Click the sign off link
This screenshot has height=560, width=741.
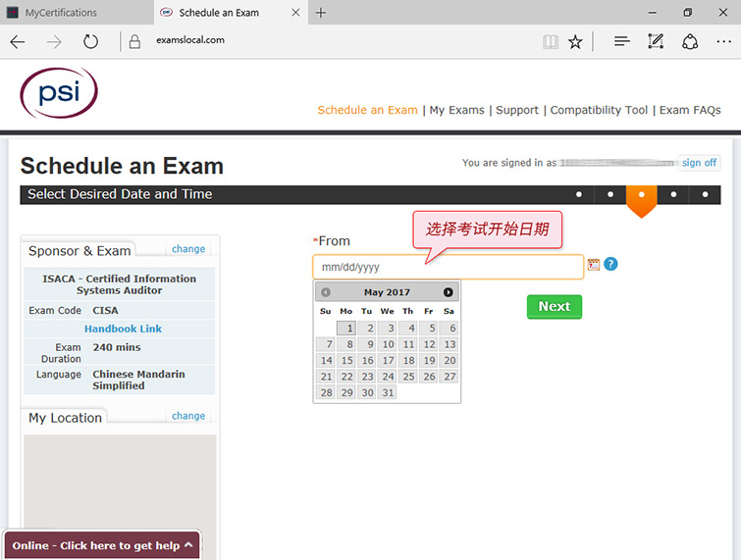(x=699, y=163)
